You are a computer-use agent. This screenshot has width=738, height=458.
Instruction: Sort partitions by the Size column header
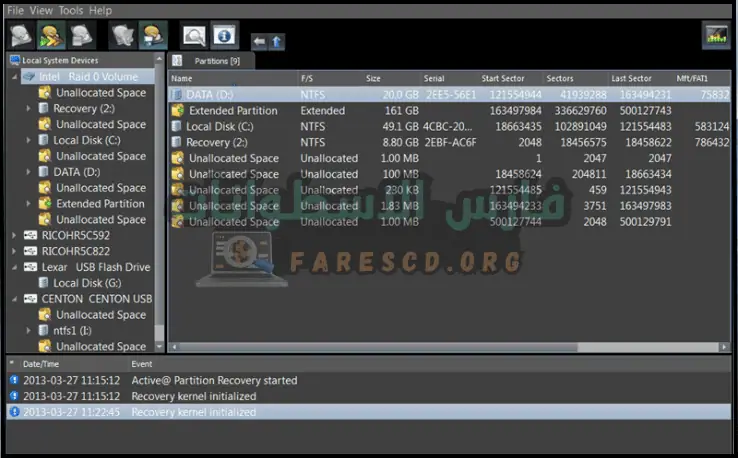click(x=373, y=78)
